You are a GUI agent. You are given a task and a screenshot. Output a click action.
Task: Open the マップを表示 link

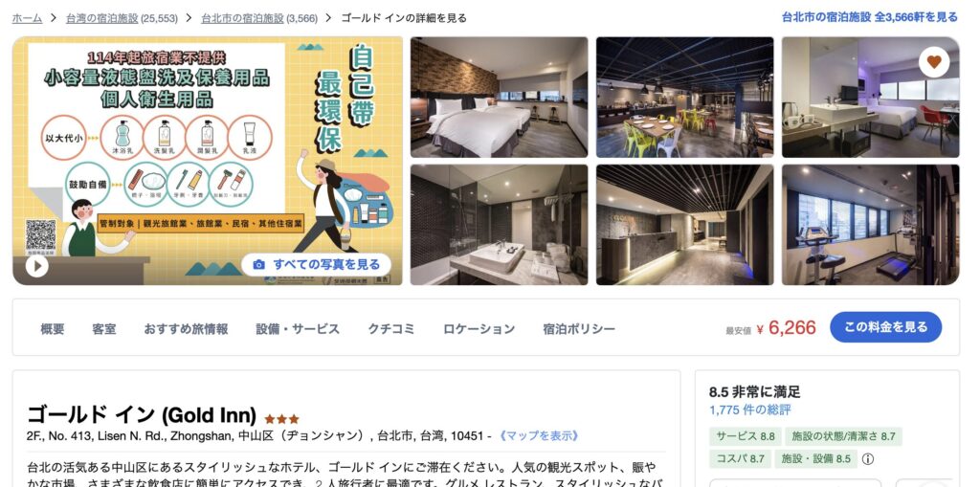point(538,435)
